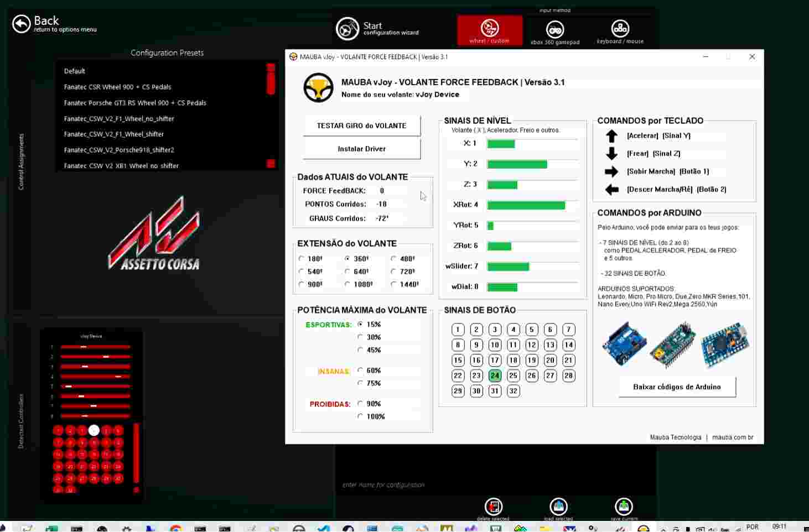This screenshot has width=809, height=532.
Task: Click Baixar códigos de Arduino button
Action: 677,387
